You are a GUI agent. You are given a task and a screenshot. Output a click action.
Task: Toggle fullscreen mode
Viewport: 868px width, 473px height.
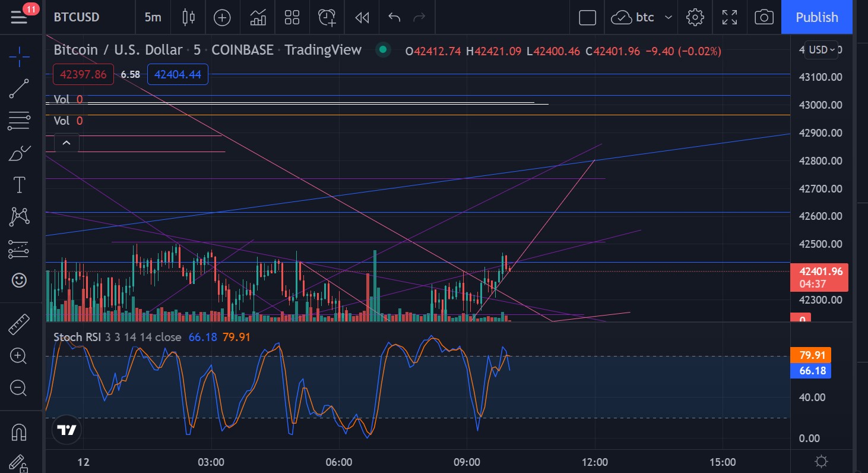click(x=730, y=17)
